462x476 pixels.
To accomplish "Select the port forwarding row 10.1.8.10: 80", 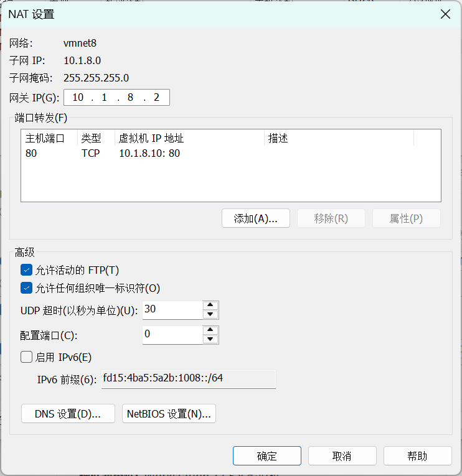I will [x=231, y=153].
